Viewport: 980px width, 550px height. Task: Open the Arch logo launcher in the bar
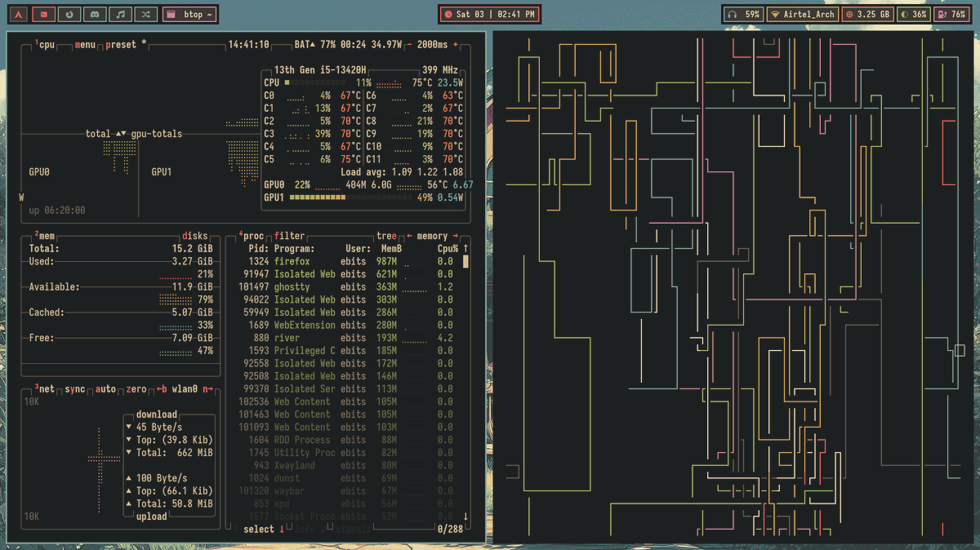(18, 14)
